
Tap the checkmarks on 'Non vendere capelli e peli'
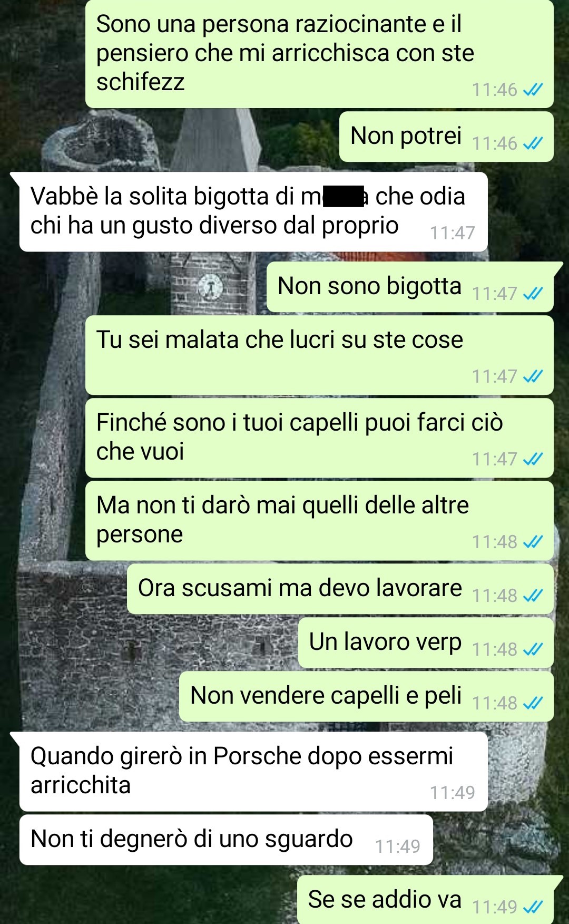tap(533, 703)
